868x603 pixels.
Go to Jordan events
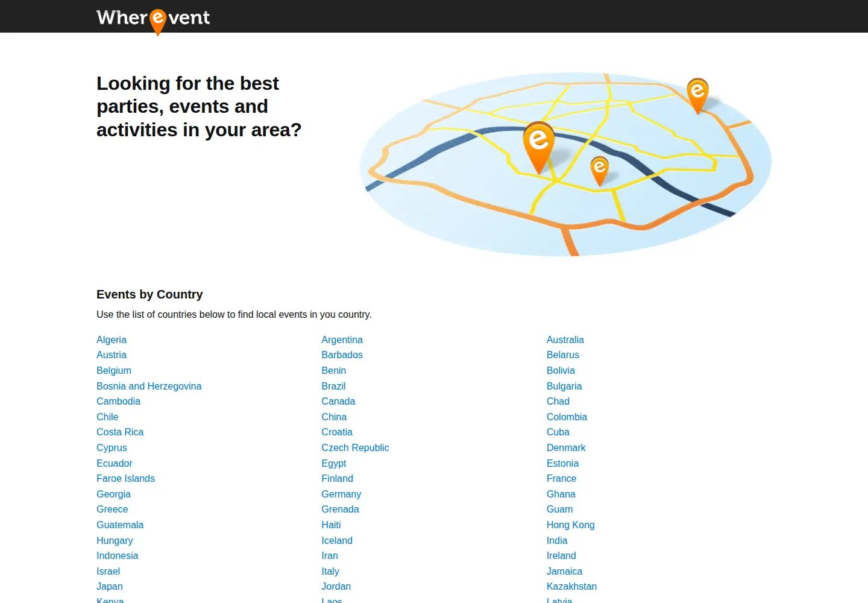(x=336, y=586)
